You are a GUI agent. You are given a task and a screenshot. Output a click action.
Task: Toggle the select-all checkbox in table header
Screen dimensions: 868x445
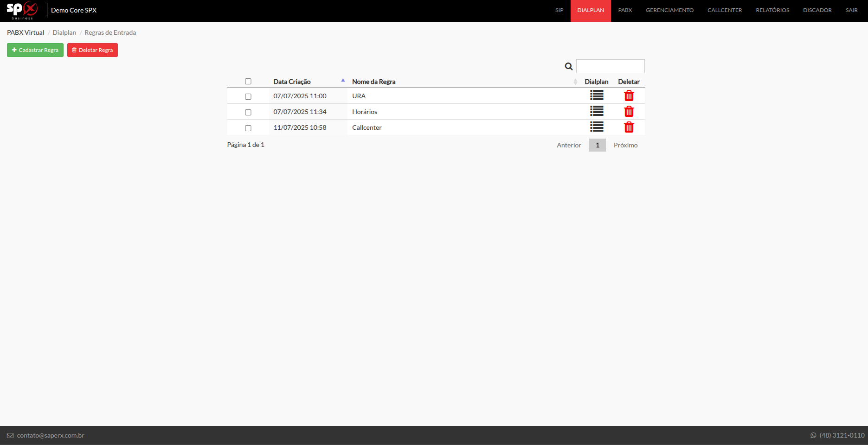248,82
